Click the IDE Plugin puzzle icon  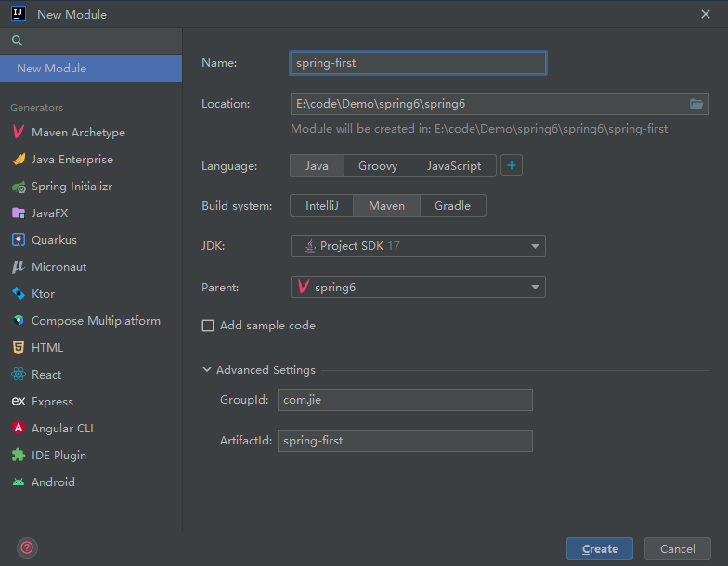(19, 455)
